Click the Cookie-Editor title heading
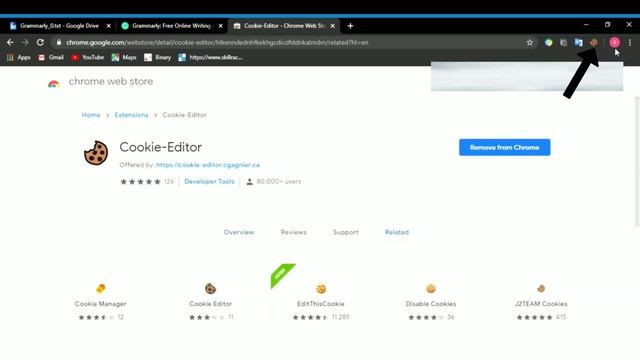Viewport: 640px width, 360px height. 160,147
